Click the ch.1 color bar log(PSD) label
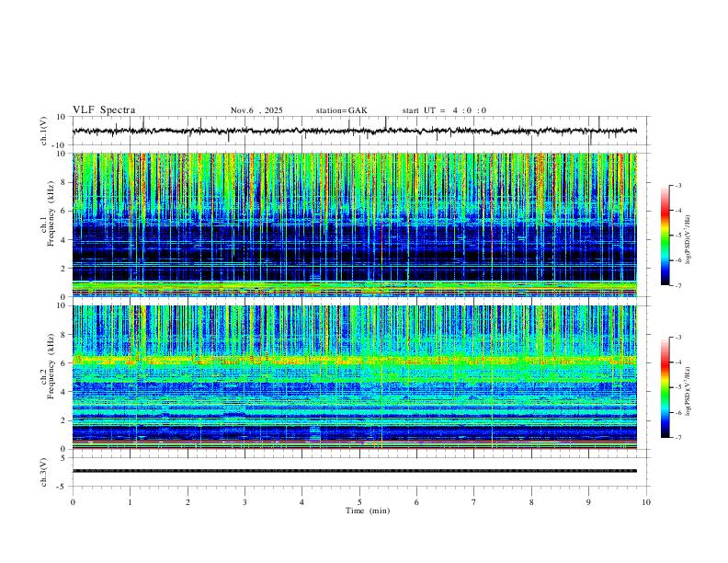Viewport: 728px width, 563px height. coord(688,240)
